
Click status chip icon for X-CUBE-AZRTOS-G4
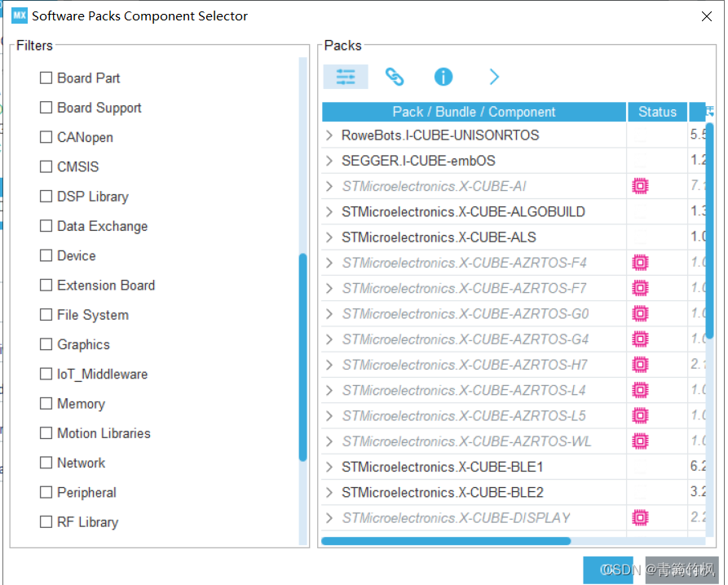(640, 339)
